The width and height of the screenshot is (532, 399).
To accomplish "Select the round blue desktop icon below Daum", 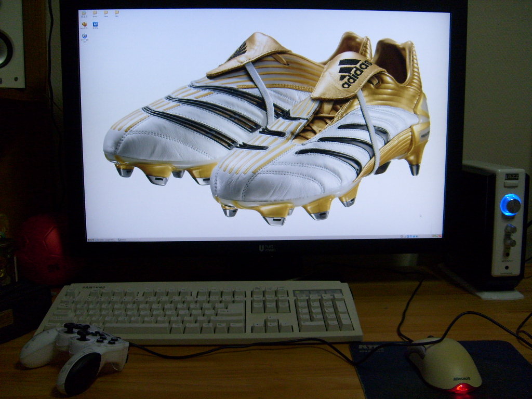I will [85, 36].
